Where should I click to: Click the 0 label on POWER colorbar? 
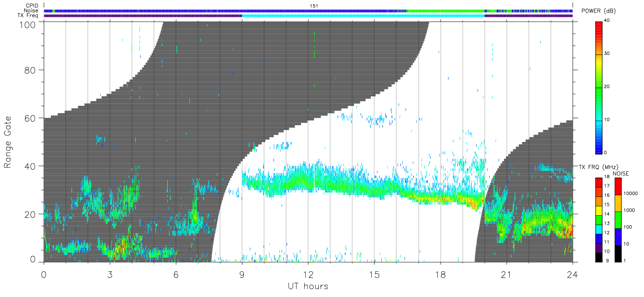[x=605, y=152]
